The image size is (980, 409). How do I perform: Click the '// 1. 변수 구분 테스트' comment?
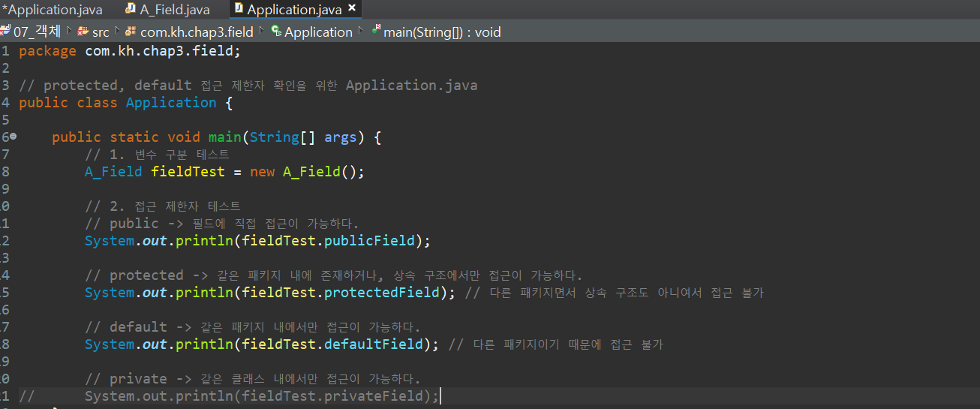point(157,155)
